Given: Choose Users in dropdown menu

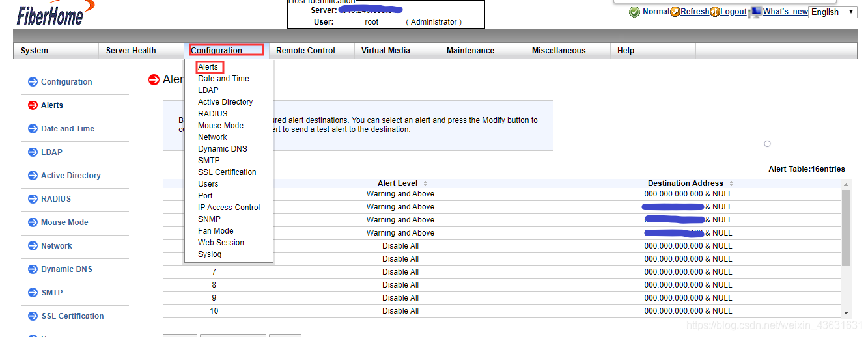Looking at the screenshot, I should point(208,184).
